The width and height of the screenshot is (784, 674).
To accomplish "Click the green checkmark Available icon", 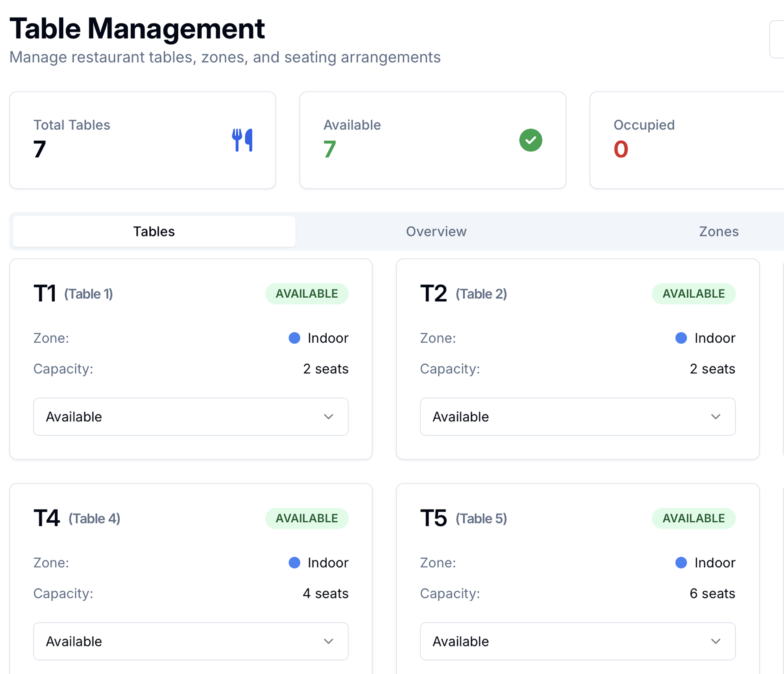I will tap(530, 140).
